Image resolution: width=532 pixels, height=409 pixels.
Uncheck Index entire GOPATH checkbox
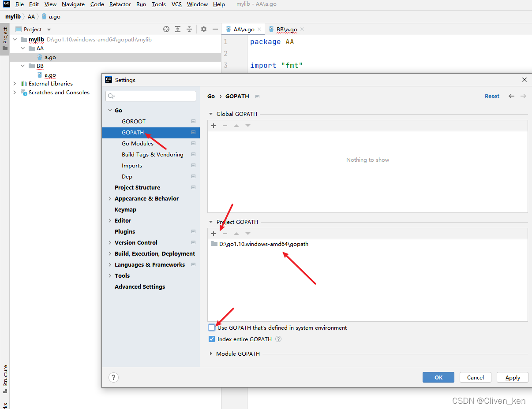(x=212, y=339)
